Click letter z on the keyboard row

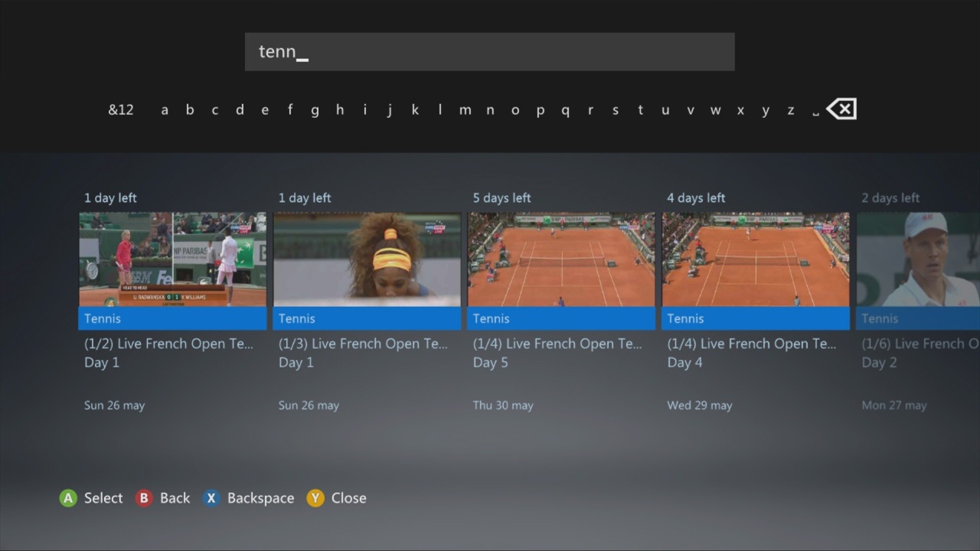coord(790,110)
